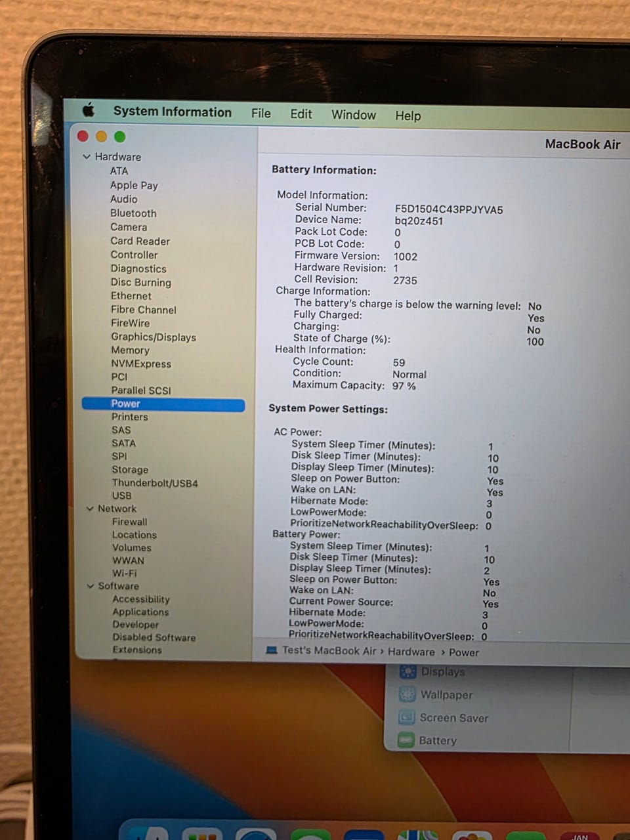The width and height of the screenshot is (630, 840).
Task: Open the Apple menu
Action: click(x=89, y=110)
